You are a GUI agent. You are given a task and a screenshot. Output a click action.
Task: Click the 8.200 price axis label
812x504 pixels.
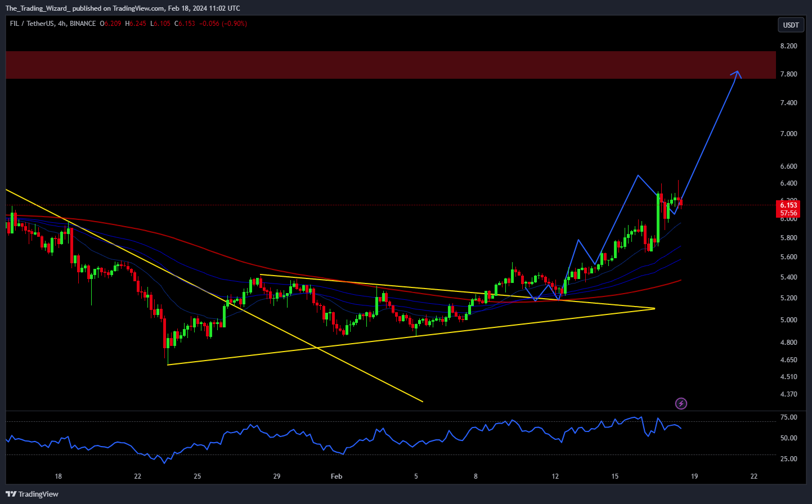click(x=788, y=46)
